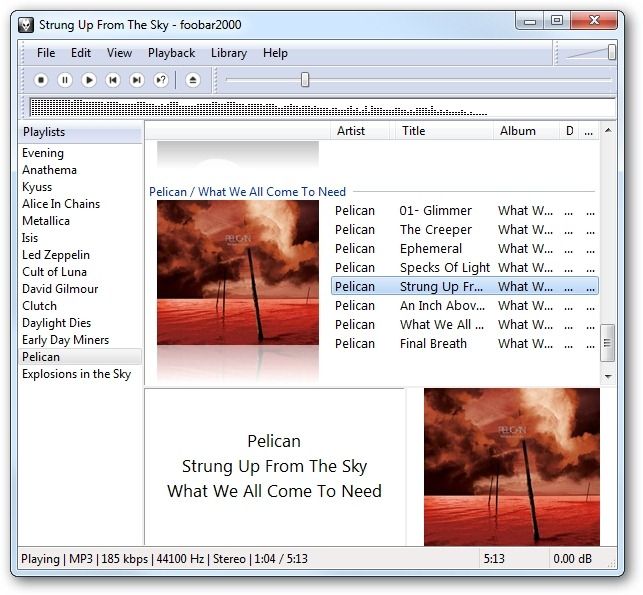Click the 'Pelican / What We All Come To Need' group header
The image size is (643, 595).
point(247,191)
